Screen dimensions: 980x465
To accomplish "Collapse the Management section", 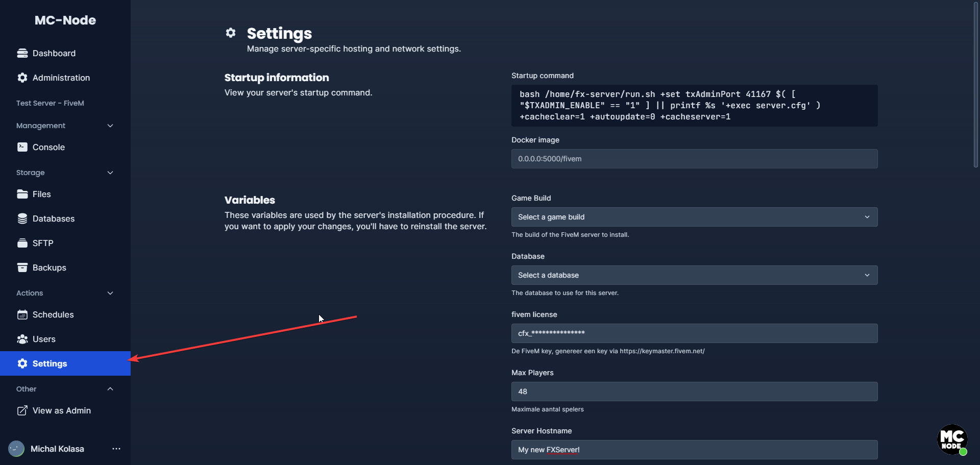I will click(x=110, y=126).
